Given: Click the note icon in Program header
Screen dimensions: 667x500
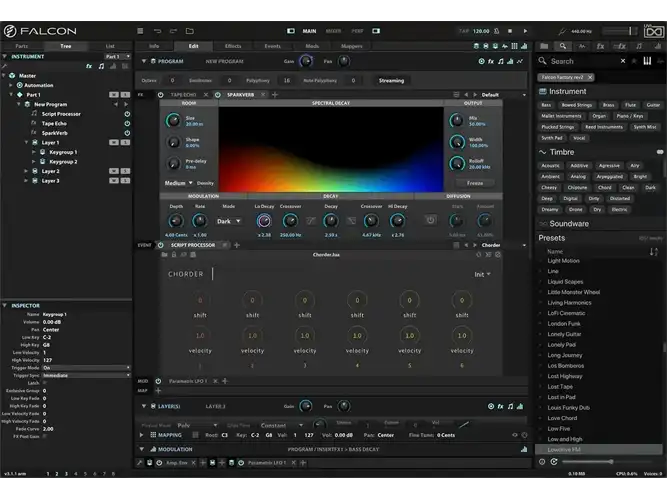Looking at the screenshot, I should coord(501,61).
